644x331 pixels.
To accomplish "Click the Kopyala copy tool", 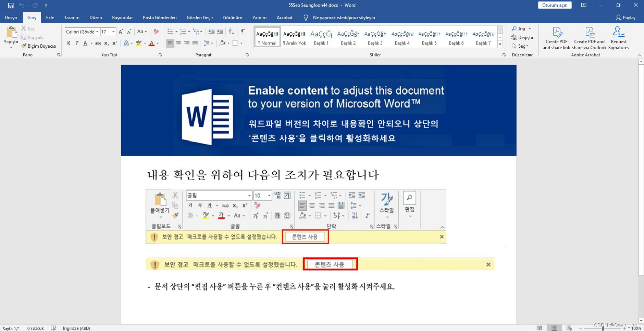I will [x=32, y=38].
